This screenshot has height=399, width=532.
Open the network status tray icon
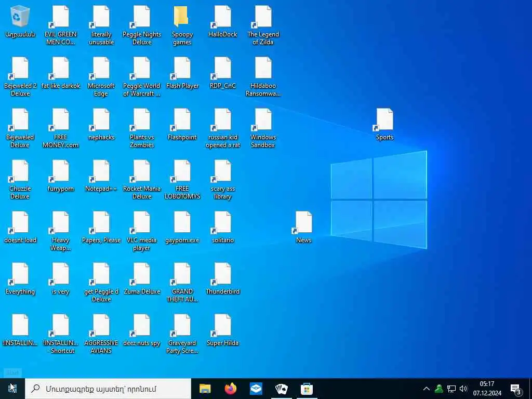click(x=451, y=389)
